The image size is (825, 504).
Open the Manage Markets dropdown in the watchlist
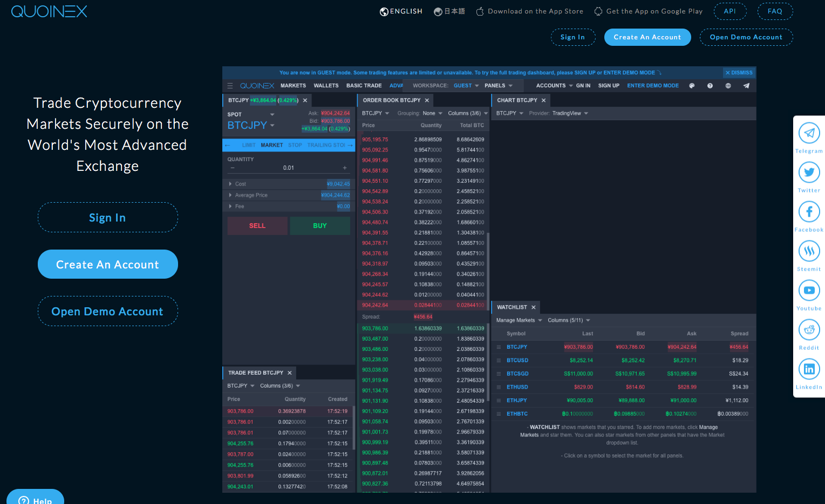(x=519, y=320)
